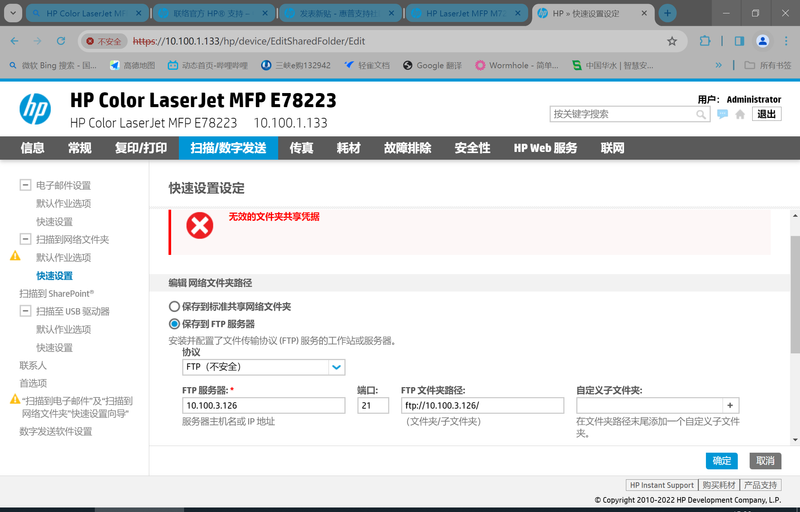Select 保存到标准共享网络文件夹 radio option
This screenshot has width=800, height=512.
(x=175, y=307)
